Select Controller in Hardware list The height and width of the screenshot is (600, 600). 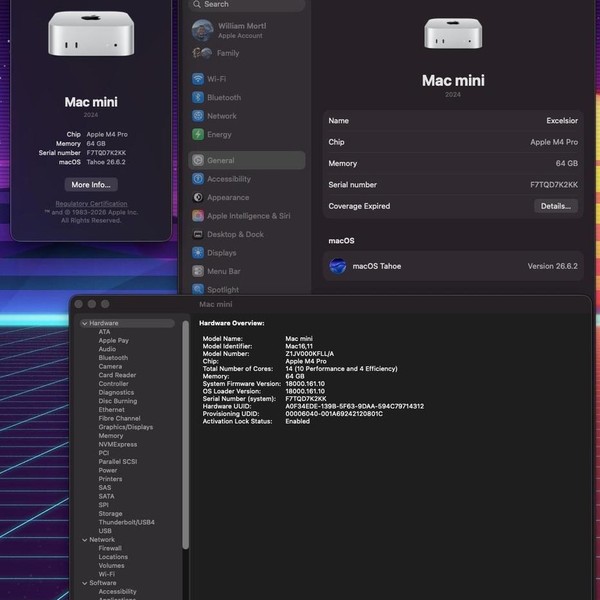114,384
